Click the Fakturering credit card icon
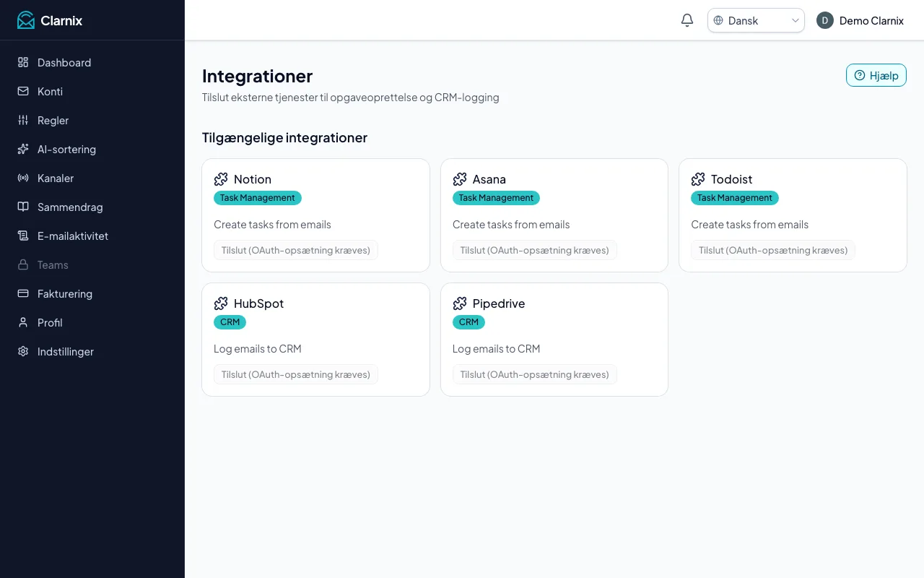This screenshot has width=924, height=578. point(23,293)
